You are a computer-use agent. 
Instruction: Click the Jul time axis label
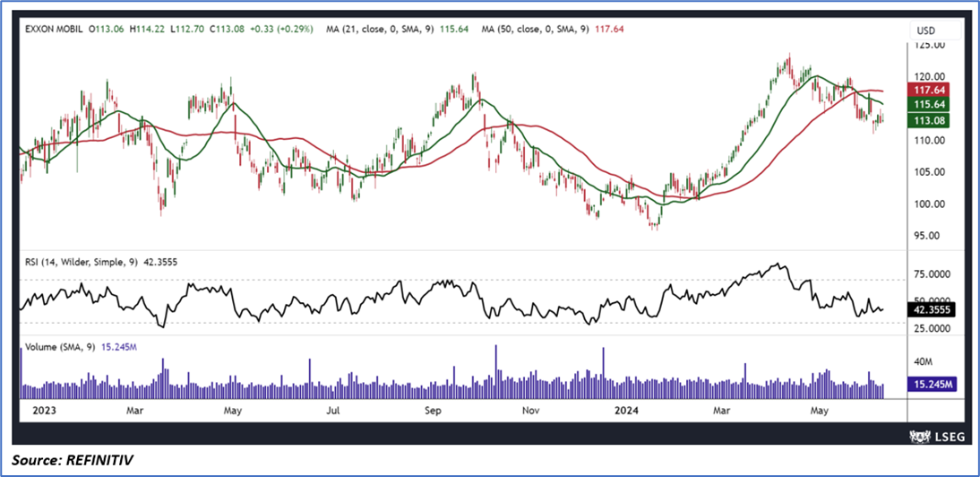pos(333,411)
